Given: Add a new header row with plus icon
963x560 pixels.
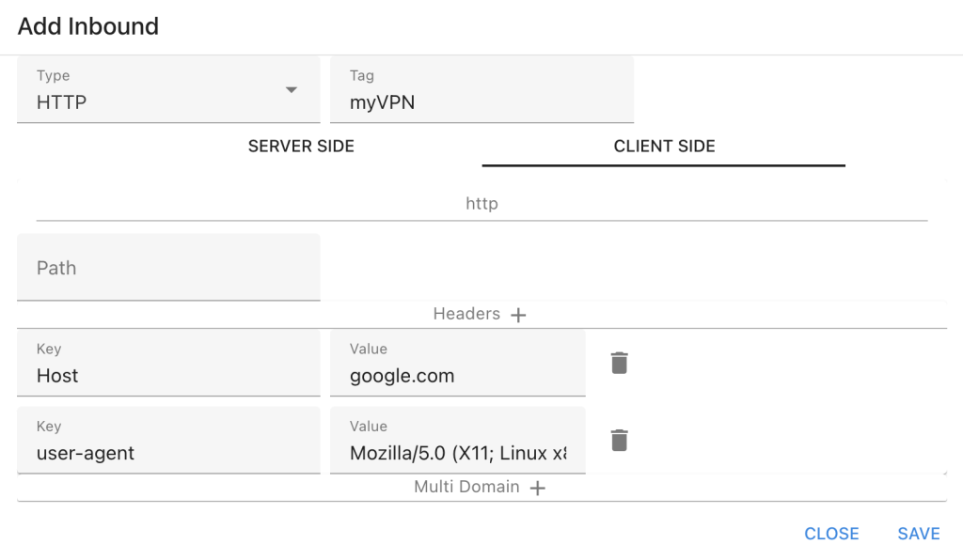Looking at the screenshot, I should (518, 315).
